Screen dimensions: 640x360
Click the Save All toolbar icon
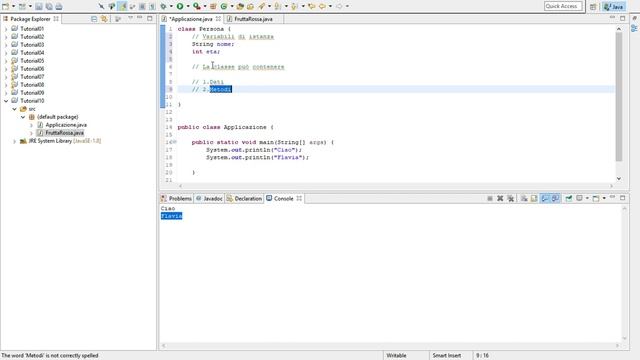[x=49, y=6]
